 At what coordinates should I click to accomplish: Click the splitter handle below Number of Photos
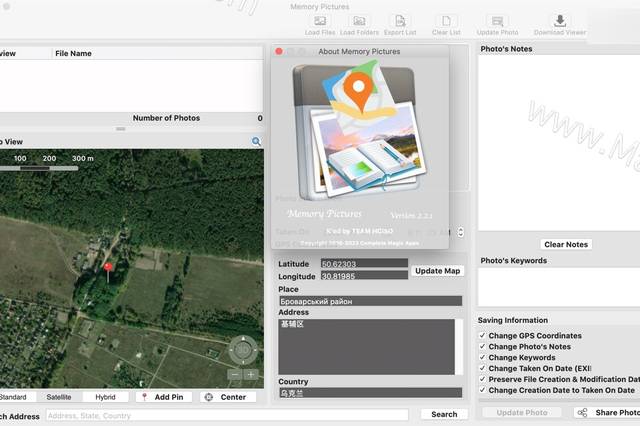[x=120, y=129]
